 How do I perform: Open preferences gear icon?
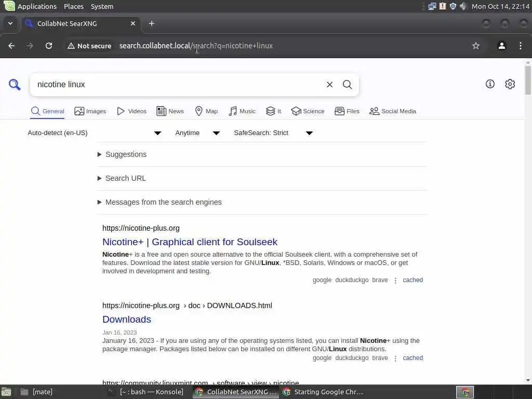point(510,84)
